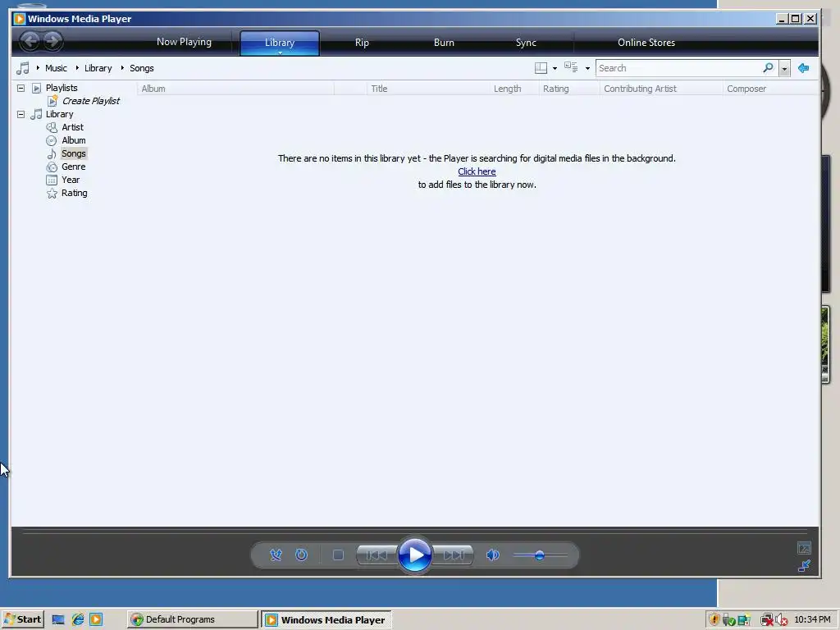
Task: Click Songs in the breadcrumb path
Action: [141, 68]
